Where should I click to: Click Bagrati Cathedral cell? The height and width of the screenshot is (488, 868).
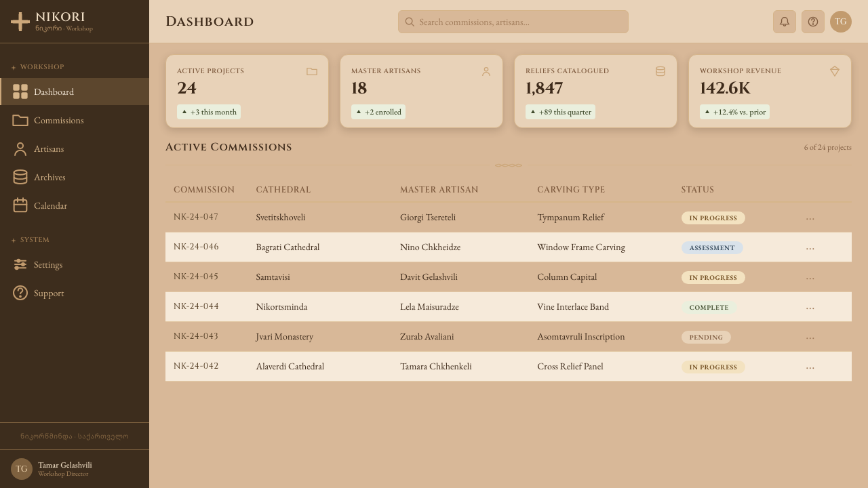(x=288, y=247)
